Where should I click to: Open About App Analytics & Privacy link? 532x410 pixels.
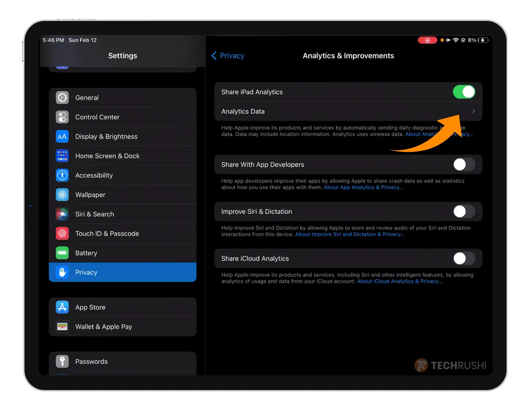click(x=363, y=187)
